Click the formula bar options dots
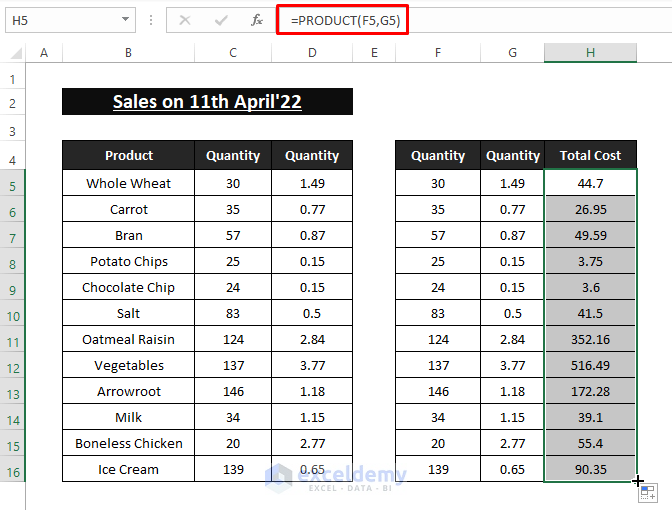 150,20
